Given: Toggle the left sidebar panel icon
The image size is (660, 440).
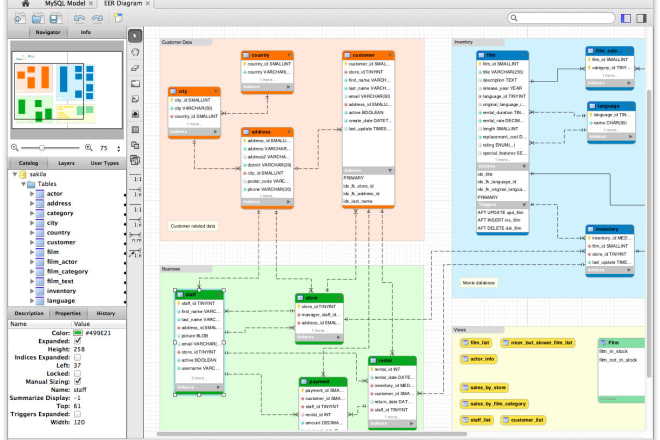Looking at the screenshot, I should click(x=626, y=18).
